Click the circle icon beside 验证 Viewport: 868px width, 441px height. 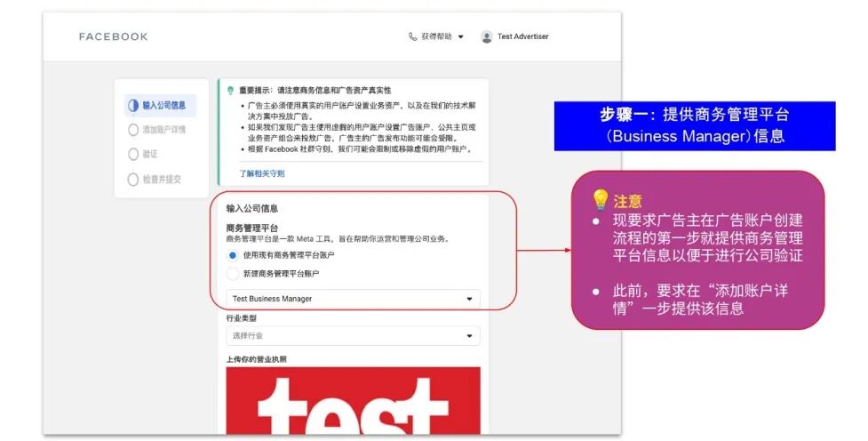click(x=133, y=154)
